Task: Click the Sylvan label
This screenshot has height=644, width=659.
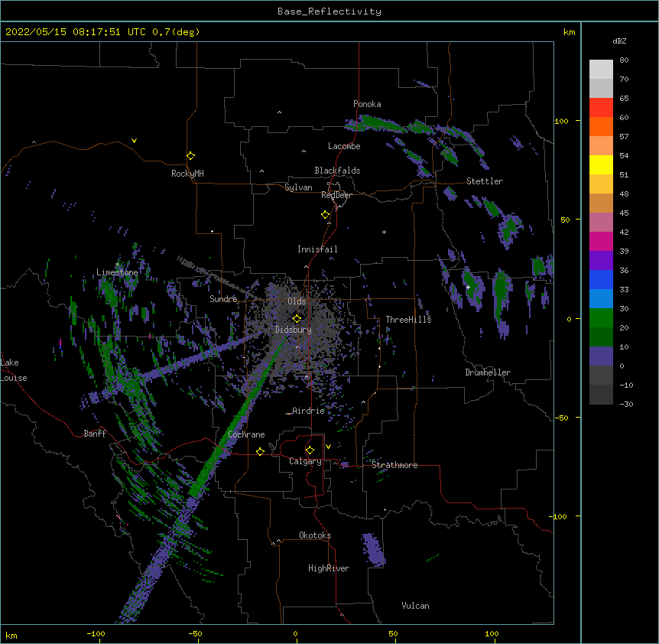Action: 298,187
